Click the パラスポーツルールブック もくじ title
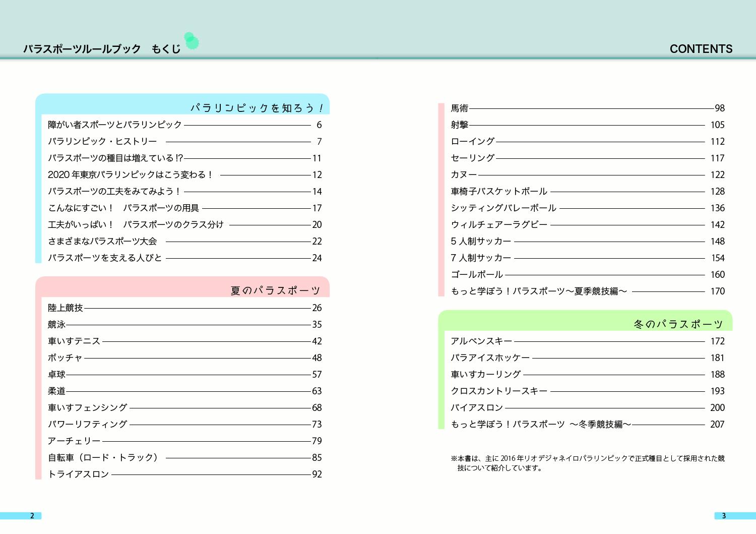Screen dimensions: 756x534 coord(101,49)
